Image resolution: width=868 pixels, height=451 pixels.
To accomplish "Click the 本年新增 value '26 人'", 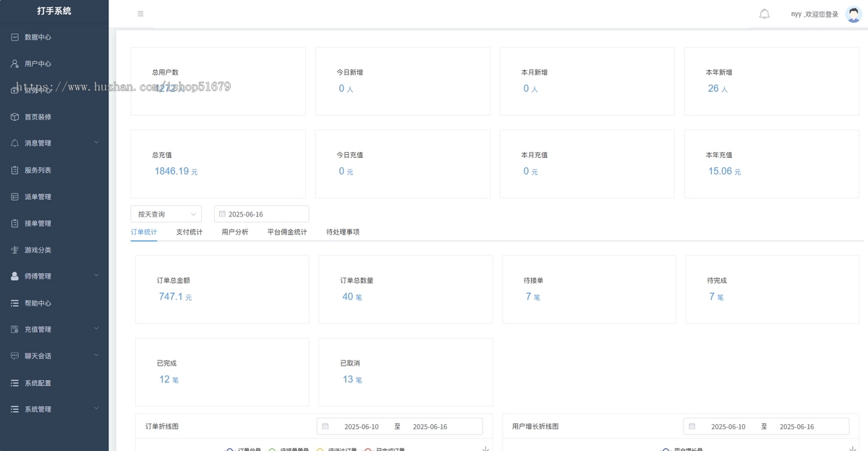I will pyautogui.click(x=718, y=88).
